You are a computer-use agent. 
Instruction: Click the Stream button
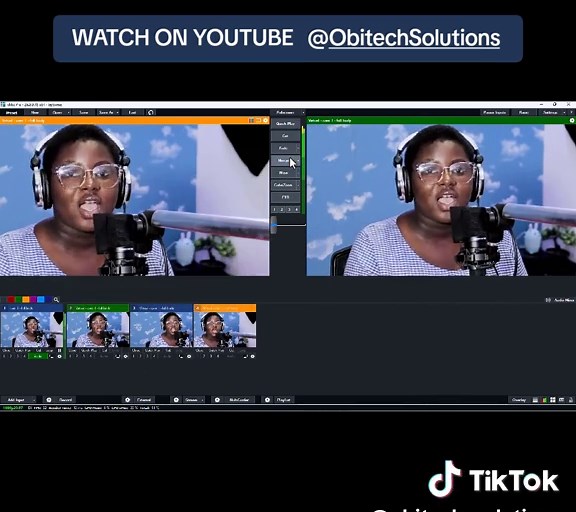191,400
